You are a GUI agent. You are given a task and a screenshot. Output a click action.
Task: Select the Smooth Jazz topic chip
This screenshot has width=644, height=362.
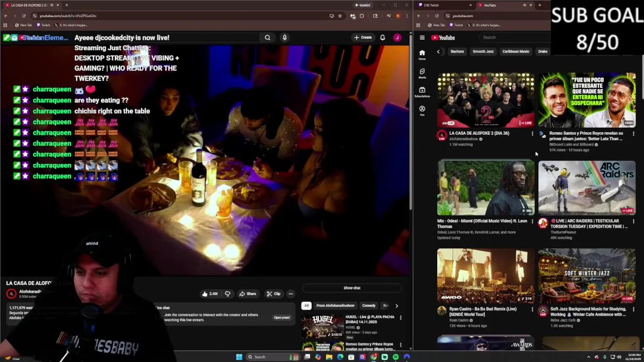tap(483, 51)
